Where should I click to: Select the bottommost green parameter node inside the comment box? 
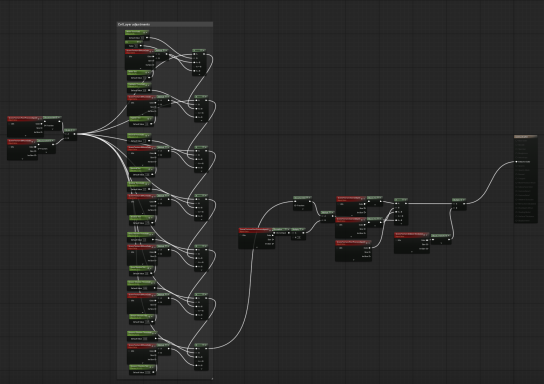[143, 370]
